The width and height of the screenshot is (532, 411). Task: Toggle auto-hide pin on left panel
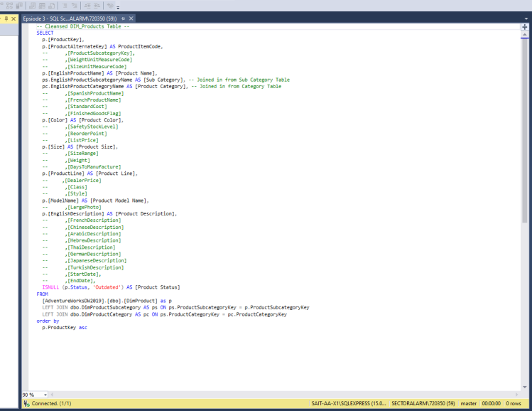coord(6,18)
